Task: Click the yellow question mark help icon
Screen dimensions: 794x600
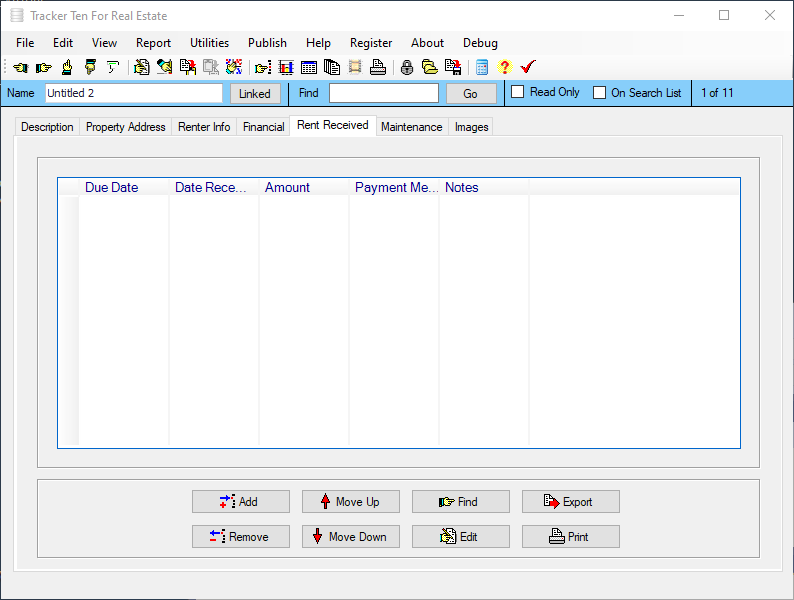Action: tap(505, 67)
